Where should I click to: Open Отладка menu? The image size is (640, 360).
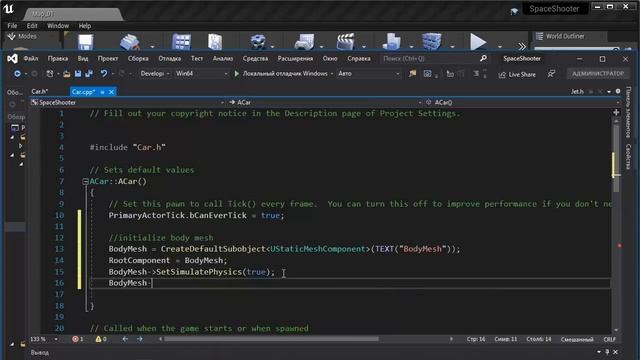pos(169,58)
